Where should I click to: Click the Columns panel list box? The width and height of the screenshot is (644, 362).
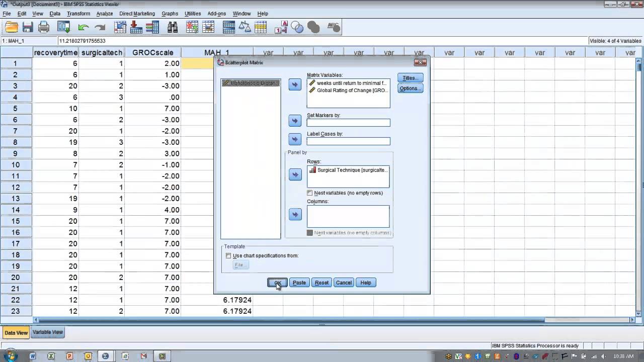(348, 216)
